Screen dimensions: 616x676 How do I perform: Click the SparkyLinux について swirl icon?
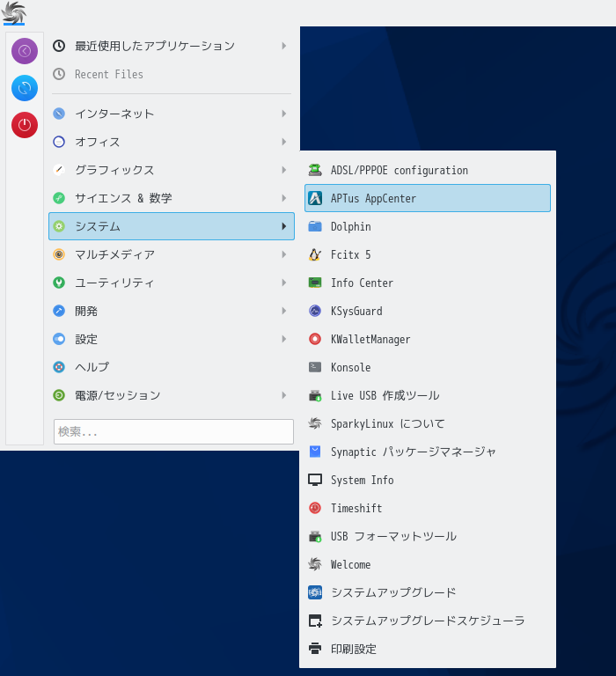tap(315, 423)
